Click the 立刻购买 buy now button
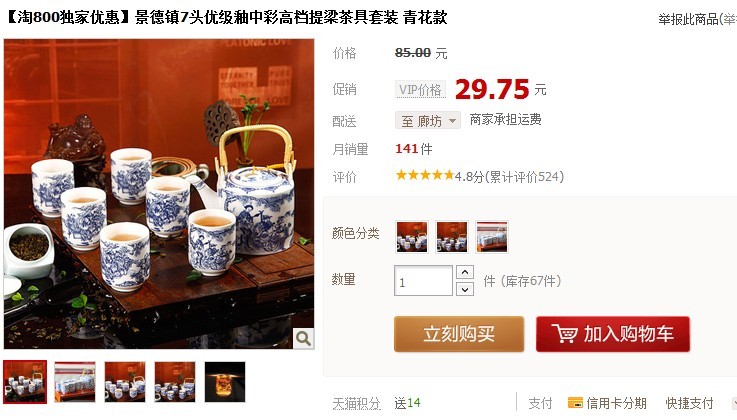The height and width of the screenshot is (420, 737). (x=459, y=334)
